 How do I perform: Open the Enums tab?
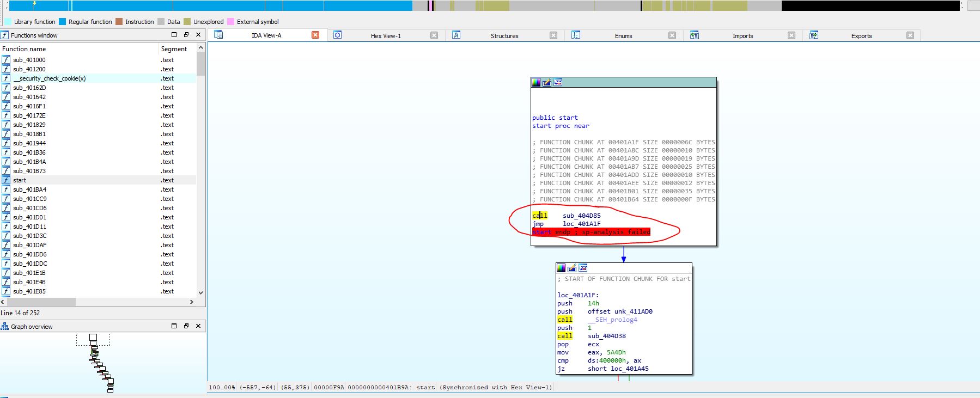623,36
